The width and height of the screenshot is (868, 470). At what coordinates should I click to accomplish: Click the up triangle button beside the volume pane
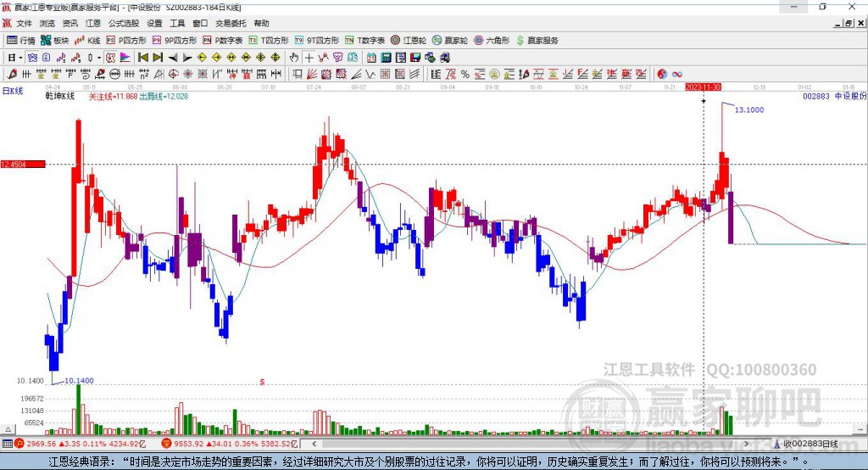tap(8, 429)
